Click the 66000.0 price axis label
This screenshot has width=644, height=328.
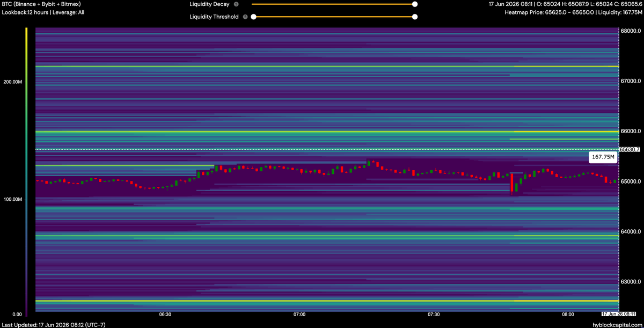tap(631, 131)
